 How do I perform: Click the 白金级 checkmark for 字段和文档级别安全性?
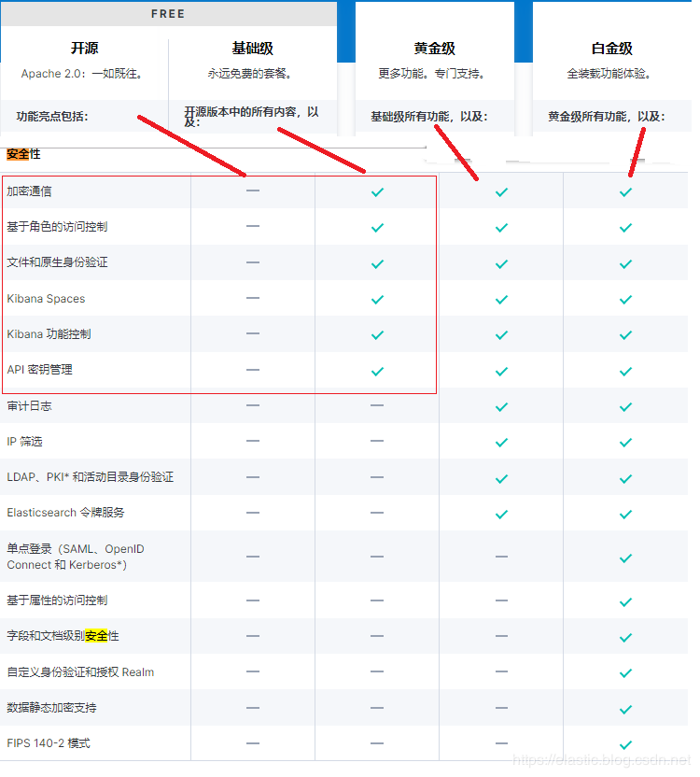click(x=625, y=637)
